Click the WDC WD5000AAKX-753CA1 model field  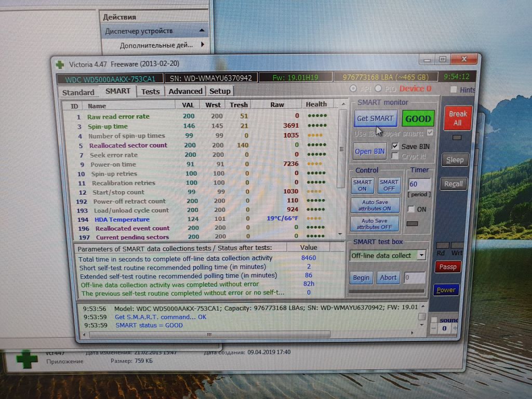pyautogui.click(x=110, y=79)
